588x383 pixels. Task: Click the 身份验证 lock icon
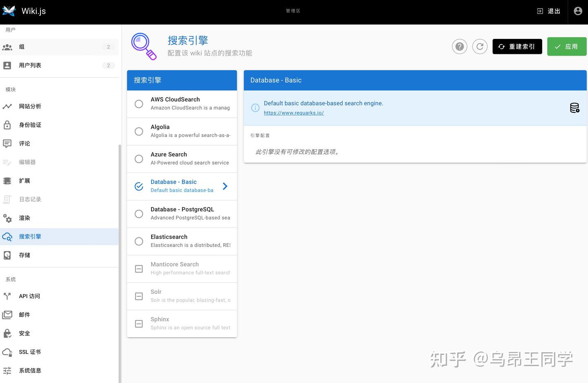pos(7,125)
